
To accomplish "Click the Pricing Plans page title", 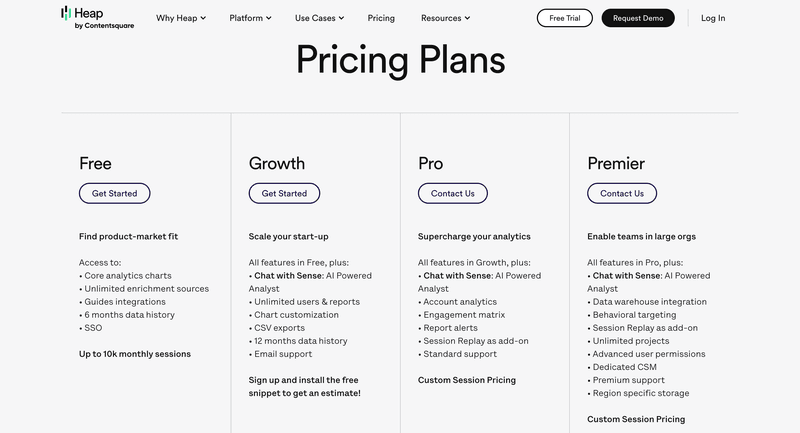I will tap(400, 60).
